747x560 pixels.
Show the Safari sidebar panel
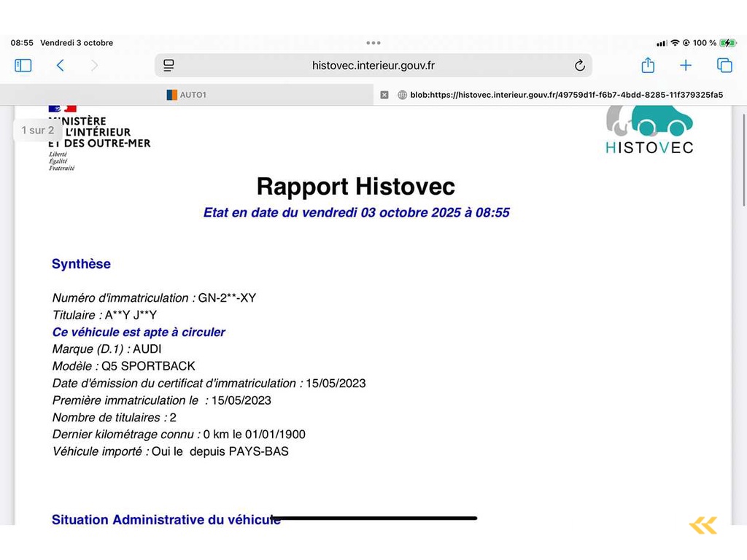coord(23,66)
